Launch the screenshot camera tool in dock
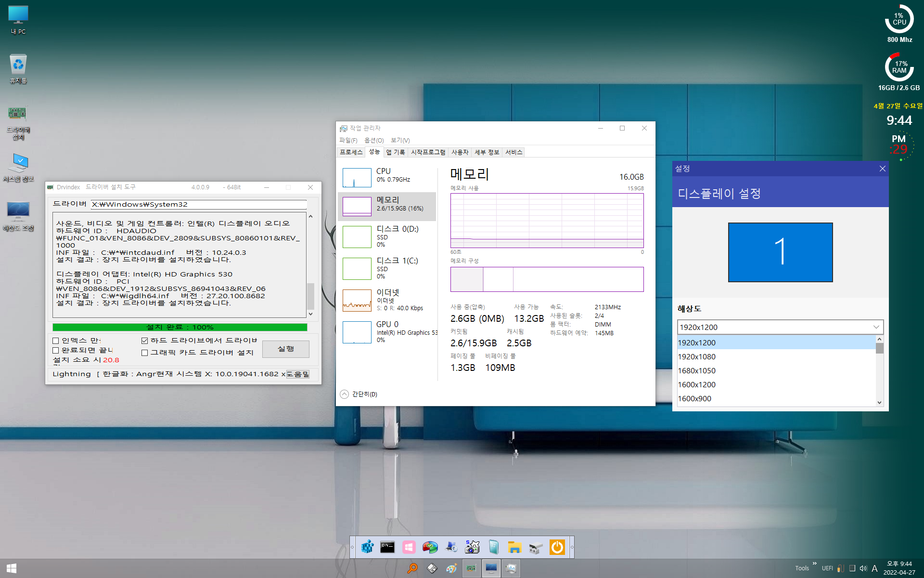 tap(472, 547)
